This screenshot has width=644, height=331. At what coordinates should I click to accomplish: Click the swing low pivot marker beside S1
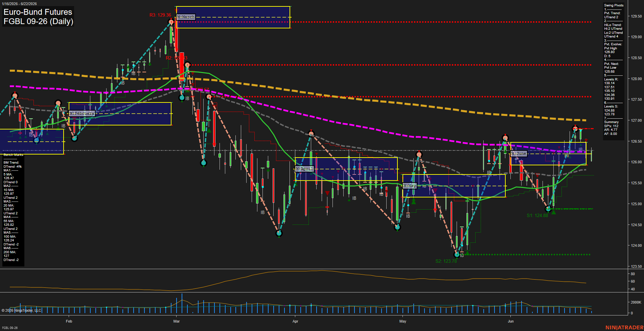pos(548,209)
